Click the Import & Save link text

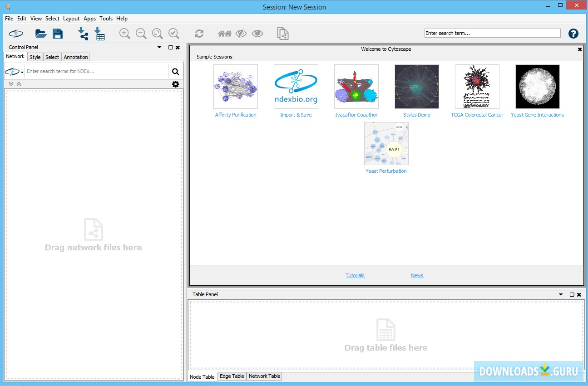click(x=296, y=115)
